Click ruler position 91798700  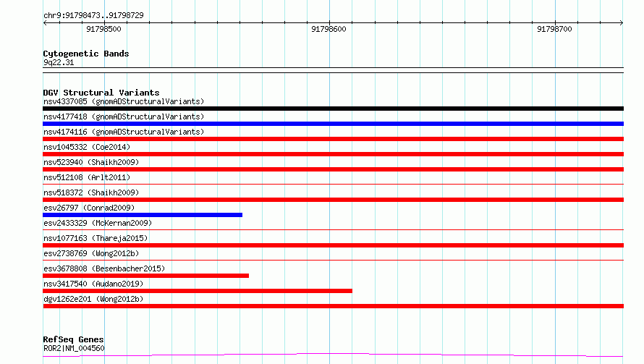pyautogui.click(x=554, y=29)
